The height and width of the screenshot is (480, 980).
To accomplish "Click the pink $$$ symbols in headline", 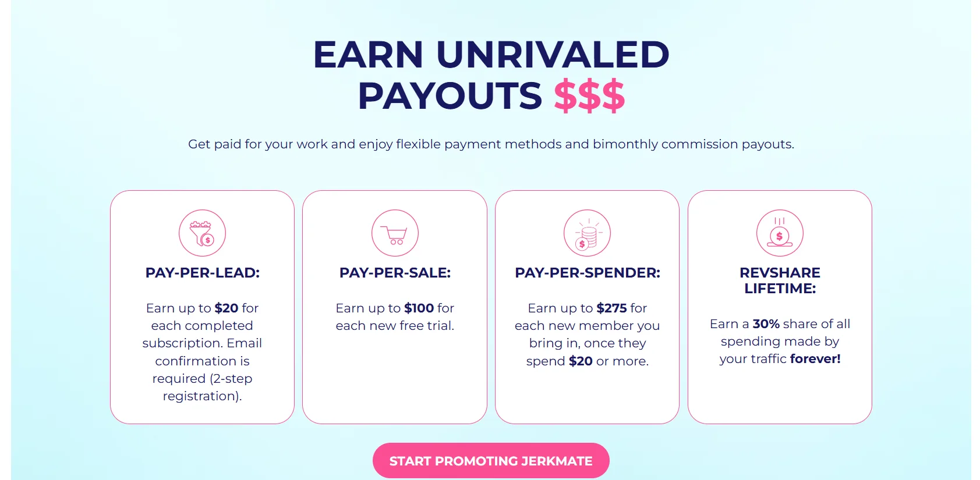I will (x=589, y=96).
